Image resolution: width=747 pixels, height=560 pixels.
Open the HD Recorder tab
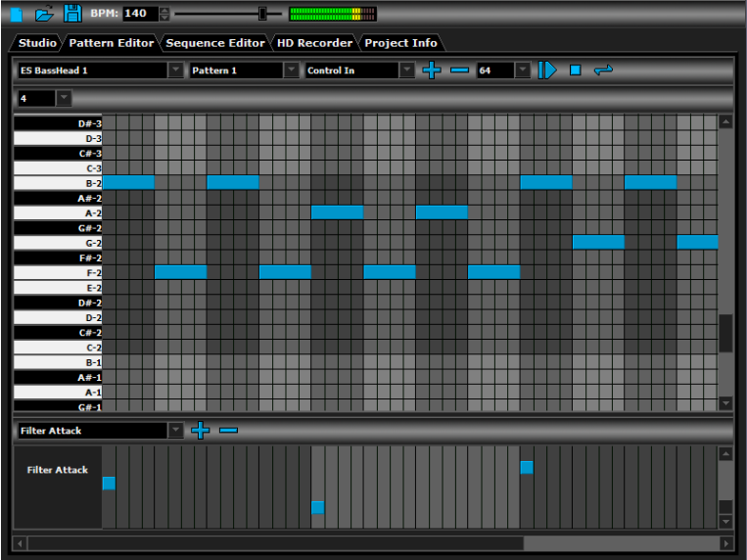coord(313,43)
